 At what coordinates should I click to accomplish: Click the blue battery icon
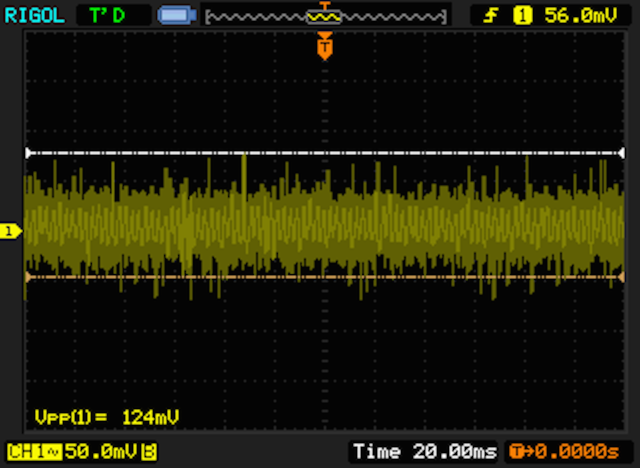click(x=177, y=15)
